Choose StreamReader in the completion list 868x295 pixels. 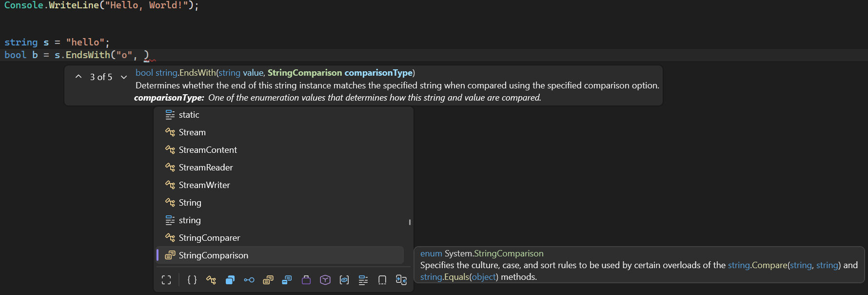click(x=205, y=168)
